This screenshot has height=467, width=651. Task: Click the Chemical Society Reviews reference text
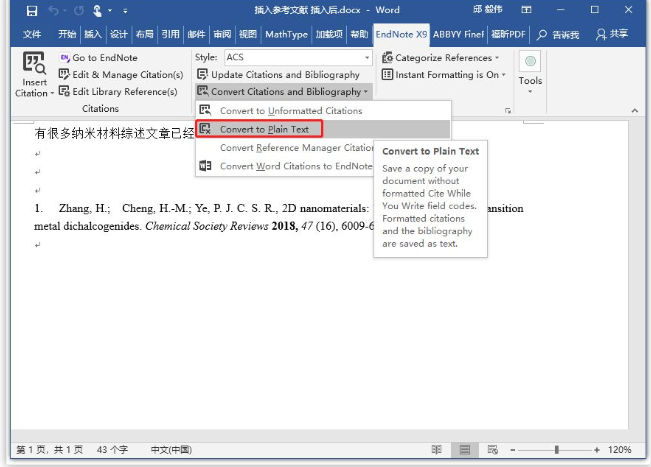pyautogui.click(x=206, y=226)
